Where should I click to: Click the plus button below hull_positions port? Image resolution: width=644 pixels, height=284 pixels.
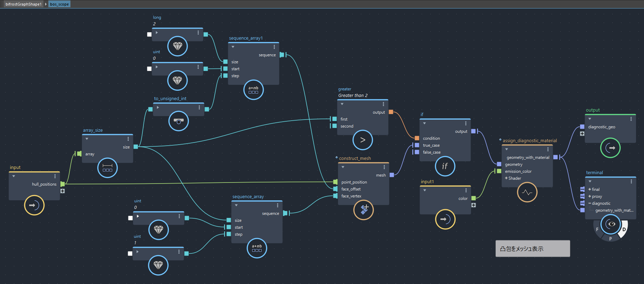coord(63,191)
